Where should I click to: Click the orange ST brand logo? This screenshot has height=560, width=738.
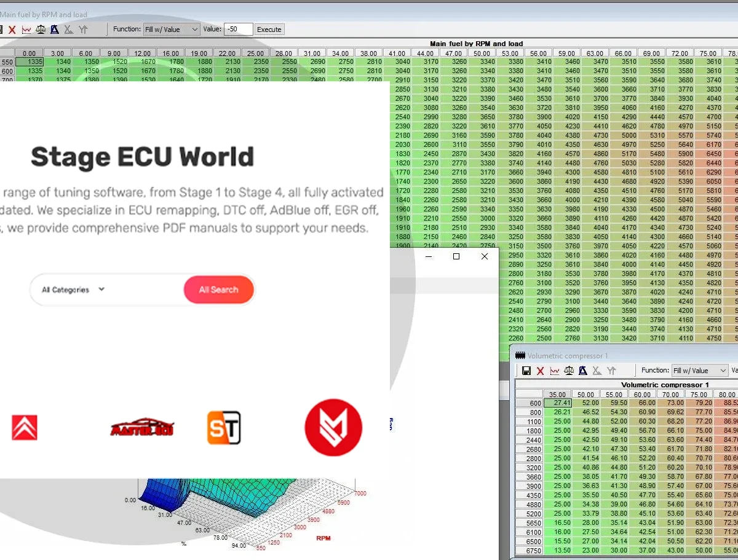(223, 428)
